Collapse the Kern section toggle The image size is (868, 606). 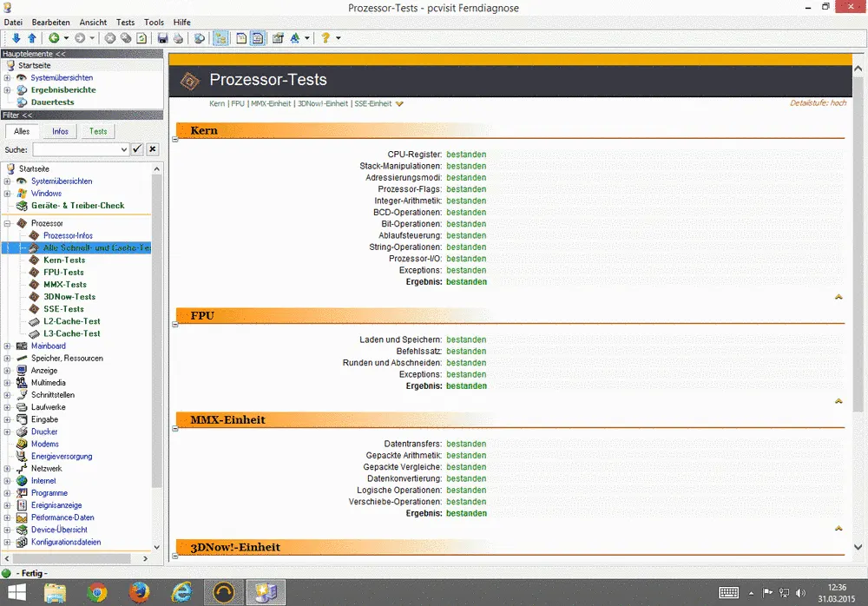pos(175,140)
